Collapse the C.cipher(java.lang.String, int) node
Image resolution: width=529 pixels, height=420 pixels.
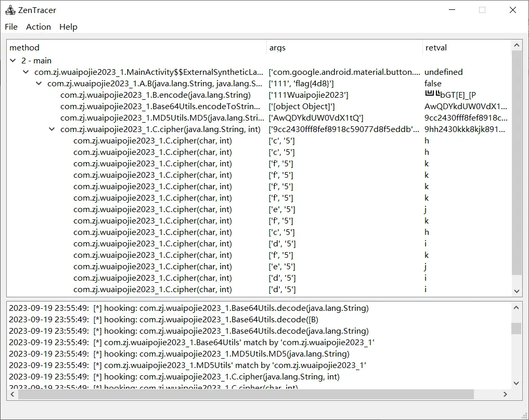point(51,129)
